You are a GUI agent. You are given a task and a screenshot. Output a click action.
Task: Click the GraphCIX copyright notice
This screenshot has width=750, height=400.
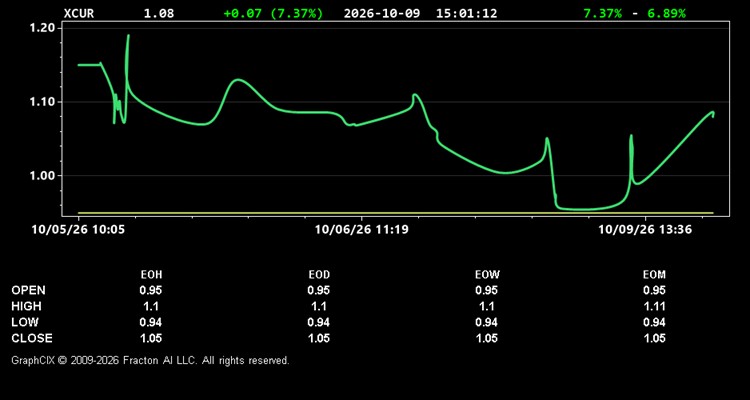(x=150, y=360)
